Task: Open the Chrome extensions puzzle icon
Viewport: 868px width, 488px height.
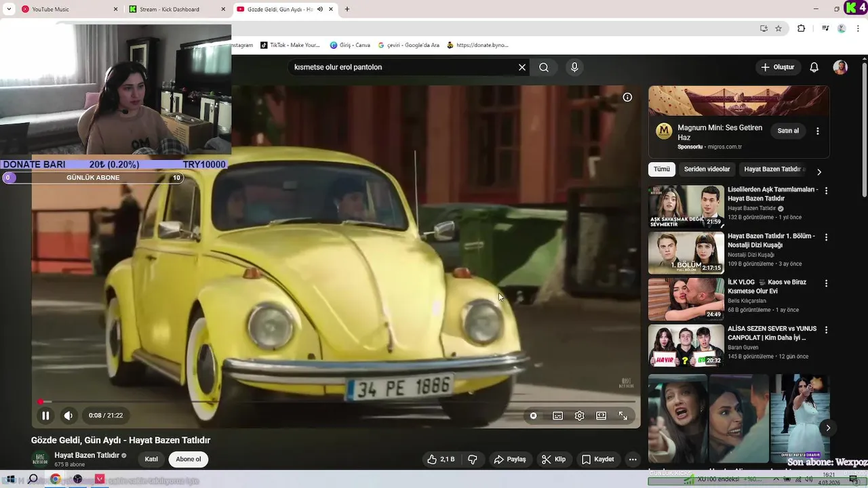Action: 801,28
